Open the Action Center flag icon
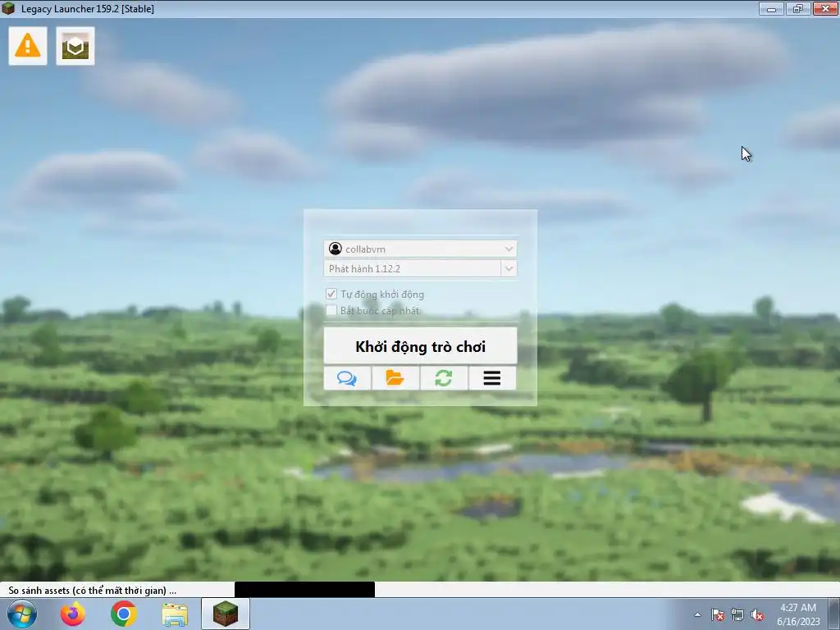Viewport: 840px width, 630px height. coord(717,614)
